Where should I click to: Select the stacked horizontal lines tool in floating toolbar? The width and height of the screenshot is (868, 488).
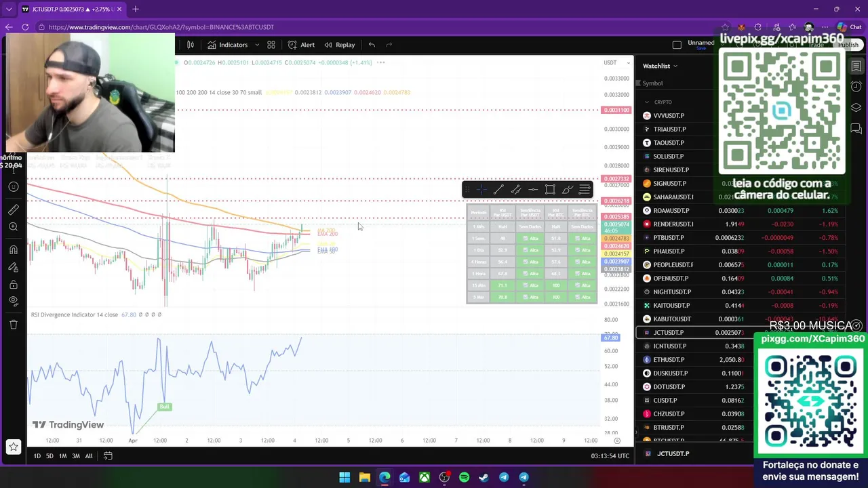(x=585, y=190)
